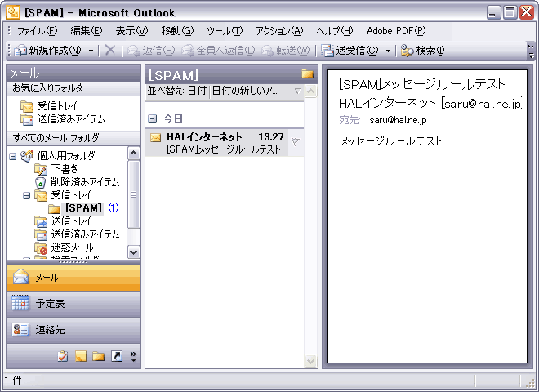Click the Delete X toolbar icon
Viewport: 539px width, 392px height.
110,50
